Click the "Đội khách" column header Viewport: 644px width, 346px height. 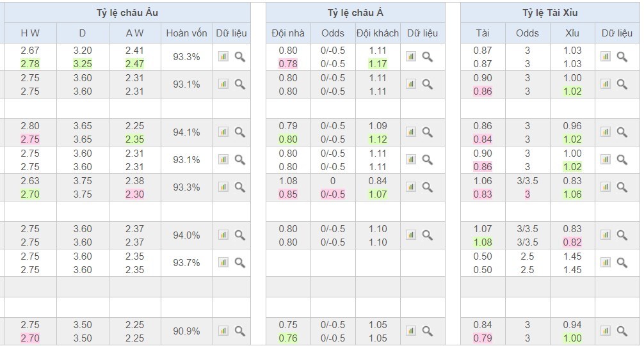click(378, 33)
